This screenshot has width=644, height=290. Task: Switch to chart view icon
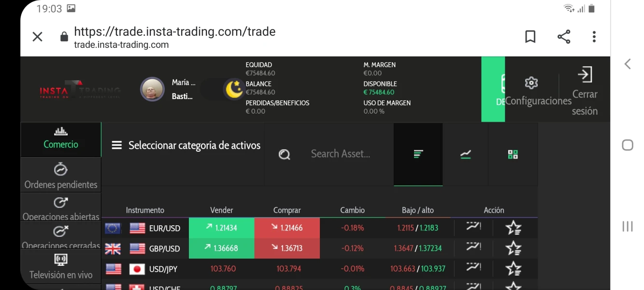465,154
